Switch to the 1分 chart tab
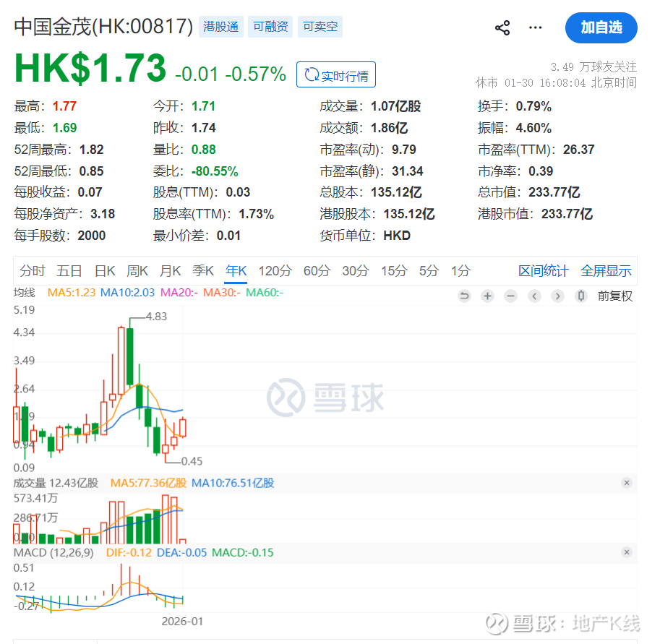This screenshot has width=660, height=644. (460, 270)
